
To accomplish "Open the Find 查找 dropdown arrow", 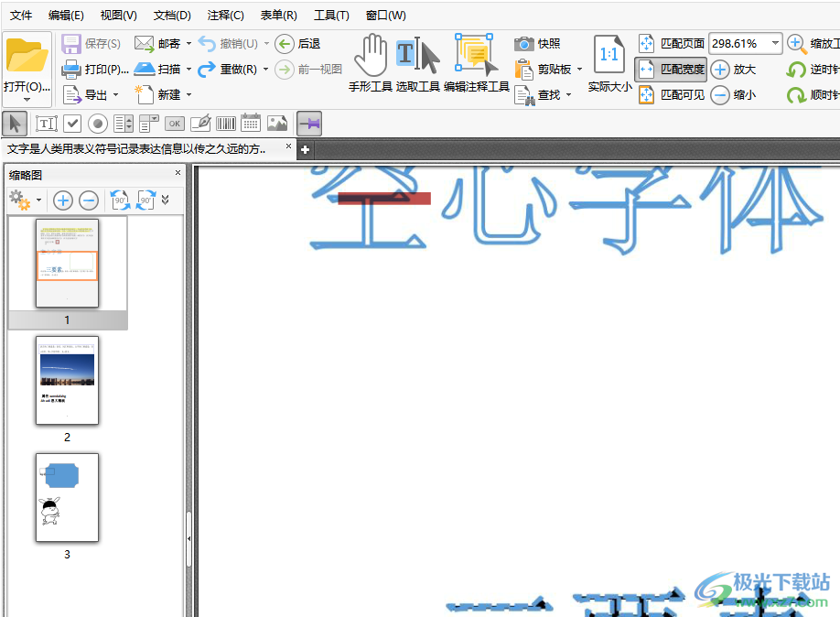I will [x=568, y=95].
